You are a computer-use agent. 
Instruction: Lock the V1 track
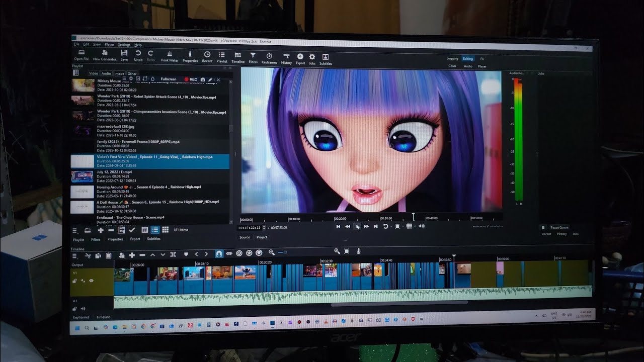point(74,281)
